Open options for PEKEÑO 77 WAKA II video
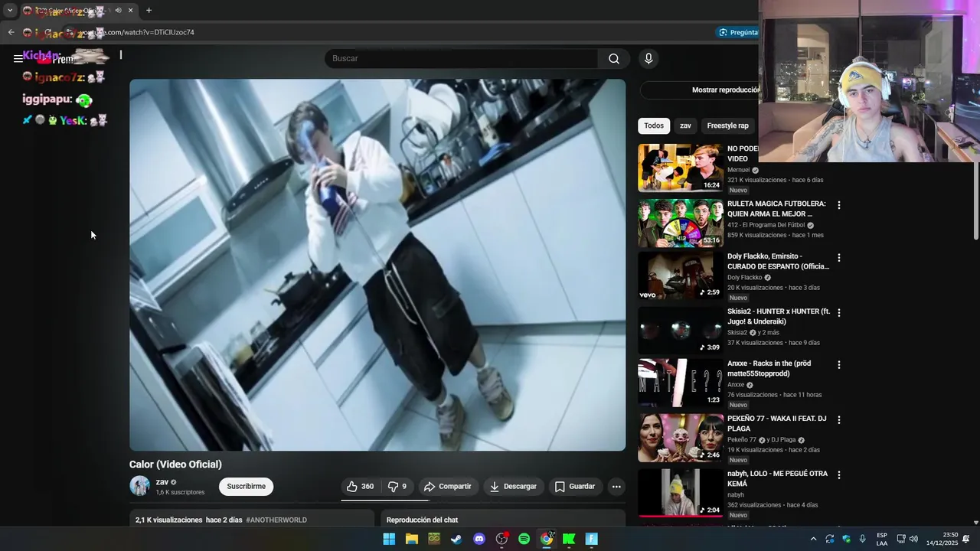 coord(838,420)
